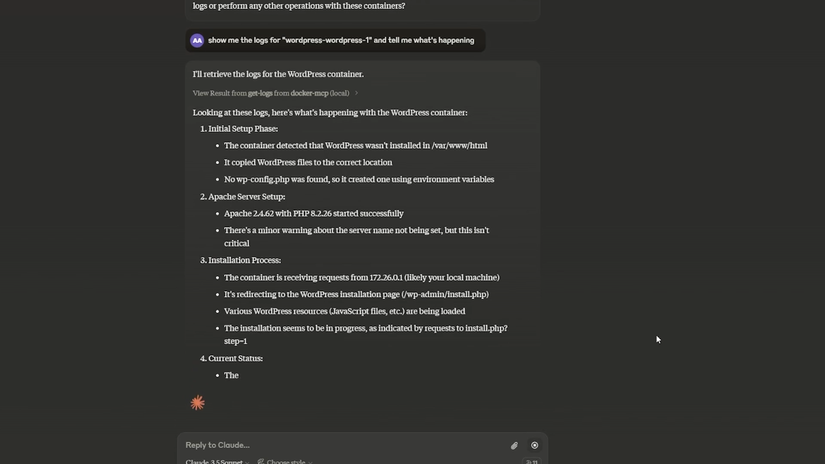The image size is (825, 464).
Task: Click the style pen icon beside Choose style
Action: [260, 462]
